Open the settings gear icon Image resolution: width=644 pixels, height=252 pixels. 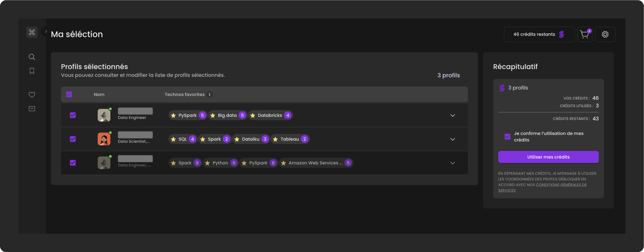click(605, 34)
